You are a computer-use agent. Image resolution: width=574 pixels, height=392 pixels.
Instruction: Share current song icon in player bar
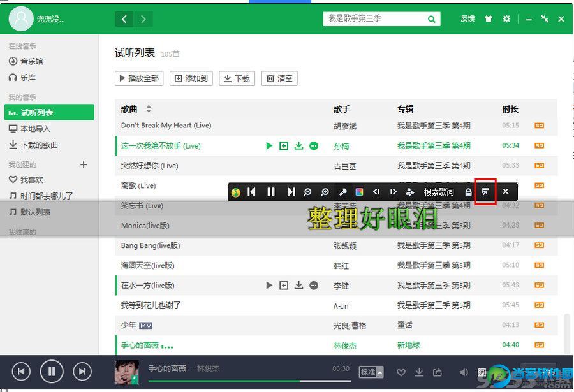[x=438, y=372]
